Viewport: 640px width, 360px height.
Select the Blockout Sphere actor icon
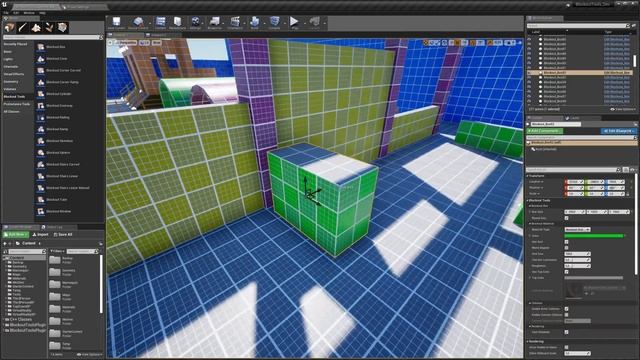[41, 153]
